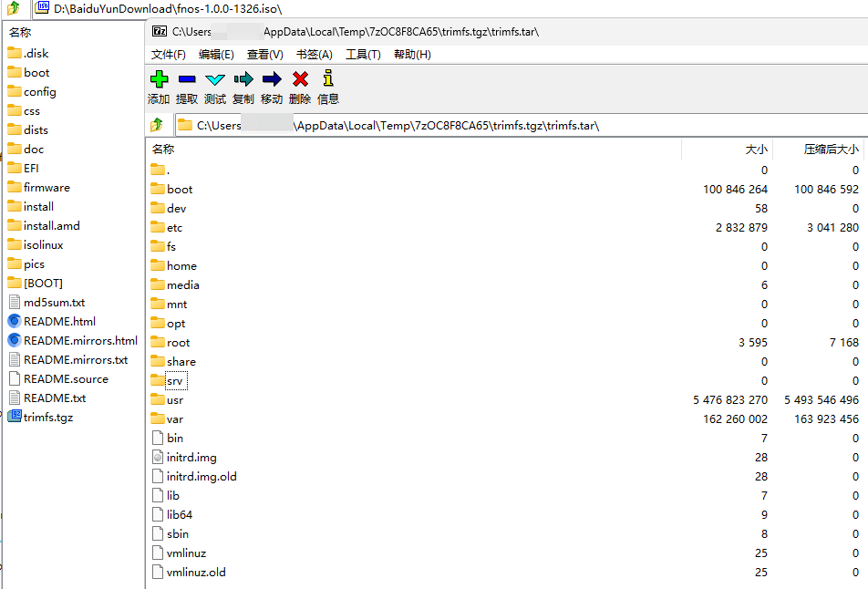Viewport: 868px width, 589px height.
Task: Sort by the 压缩后大小 column header
Action: (x=831, y=149)
